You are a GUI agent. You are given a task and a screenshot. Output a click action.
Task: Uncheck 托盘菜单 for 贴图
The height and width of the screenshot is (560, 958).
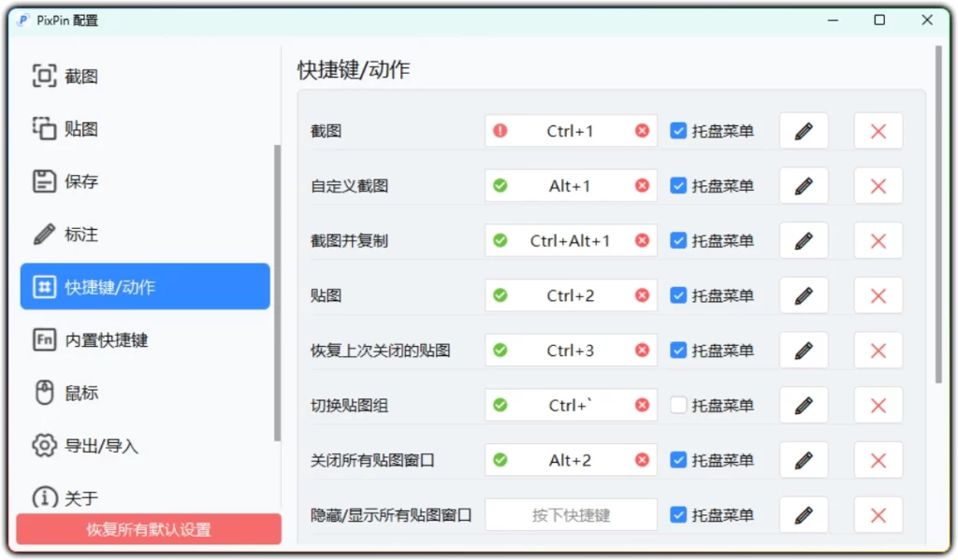(677, 294)
